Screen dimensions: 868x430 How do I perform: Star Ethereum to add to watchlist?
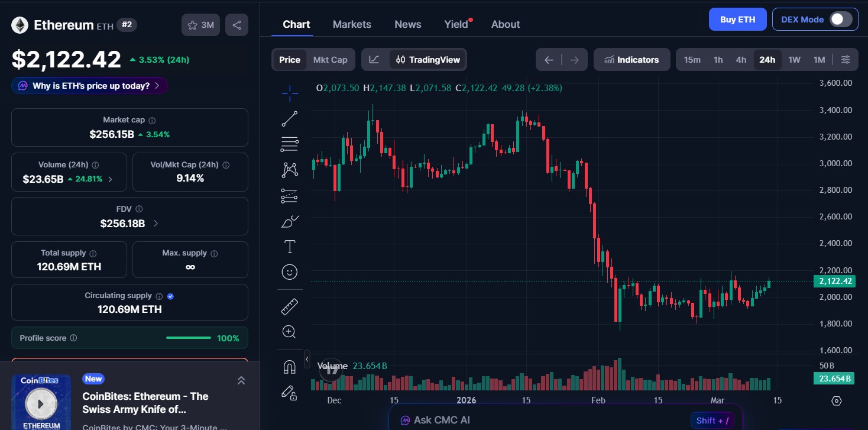[x=192, y=25]
